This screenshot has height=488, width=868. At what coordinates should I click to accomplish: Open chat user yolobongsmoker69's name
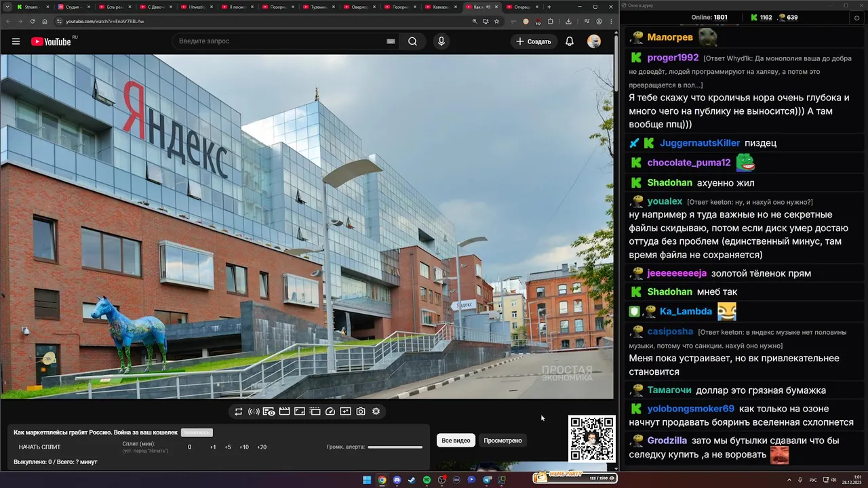[690, 409]
